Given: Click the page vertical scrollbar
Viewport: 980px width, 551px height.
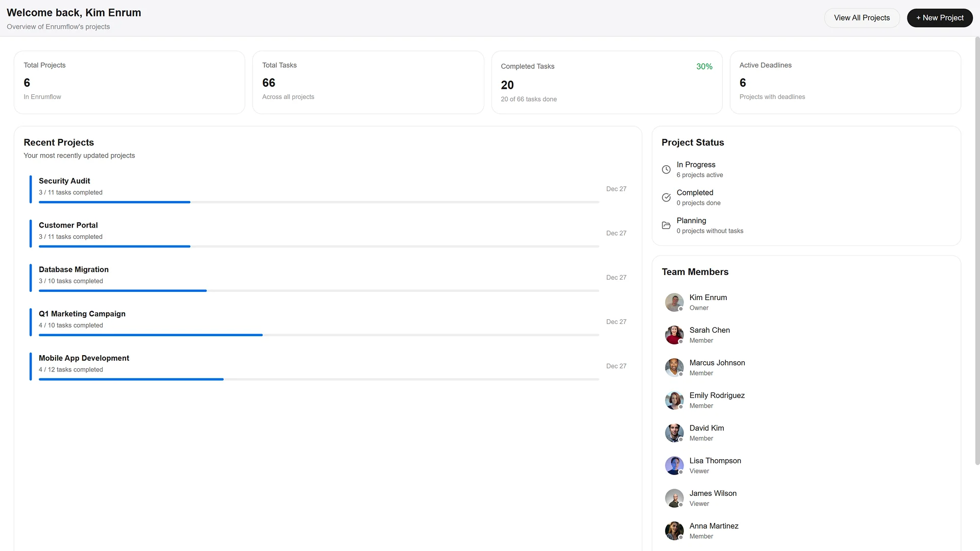Looking at the screenshot, I should click(977, 250).
